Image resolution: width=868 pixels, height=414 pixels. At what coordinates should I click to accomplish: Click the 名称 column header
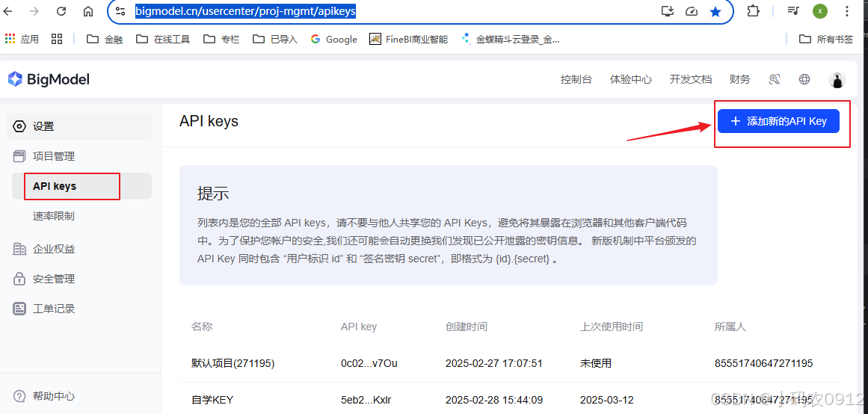pos(202,327)
